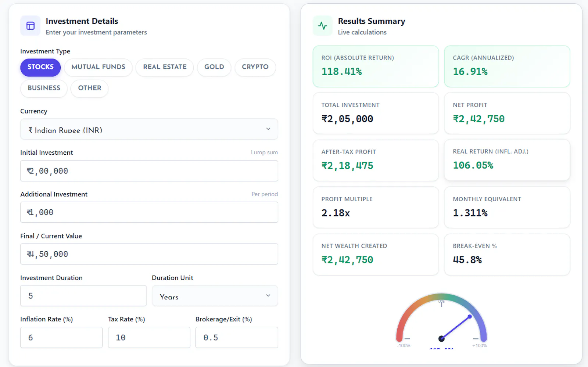Click the After-Tax Profit card
The width and height of the screenshot is (588, 367).
(376, 160)
